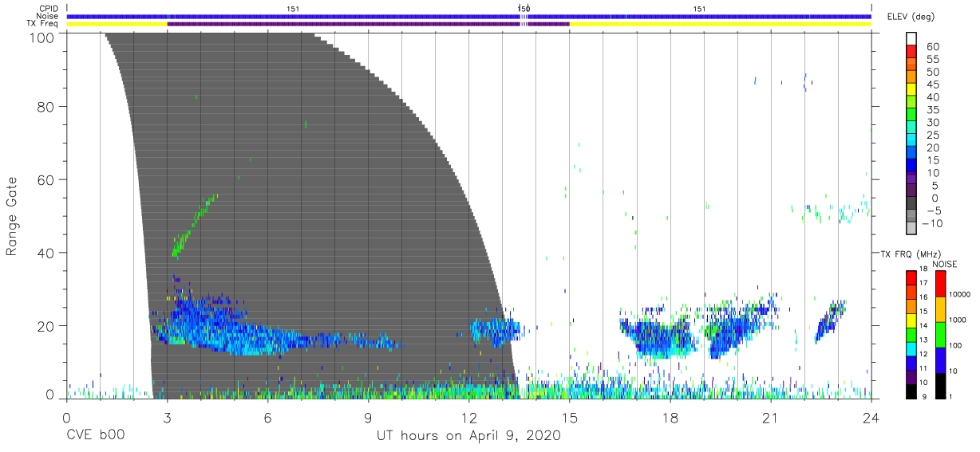The width and height of the screenshot is (980, 452).
Task: Select the NOISE legend title
Action: 945,264
